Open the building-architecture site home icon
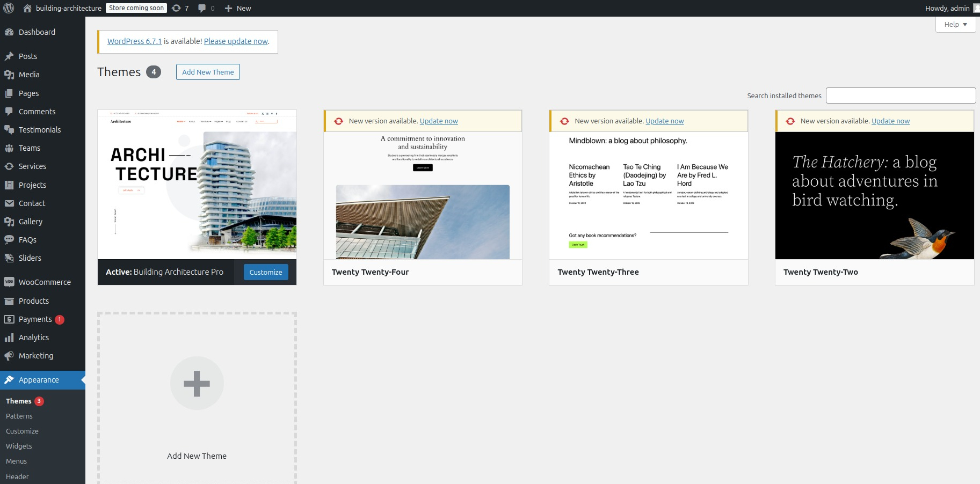Viewport: 980px width, 484px height. (27, 8)
